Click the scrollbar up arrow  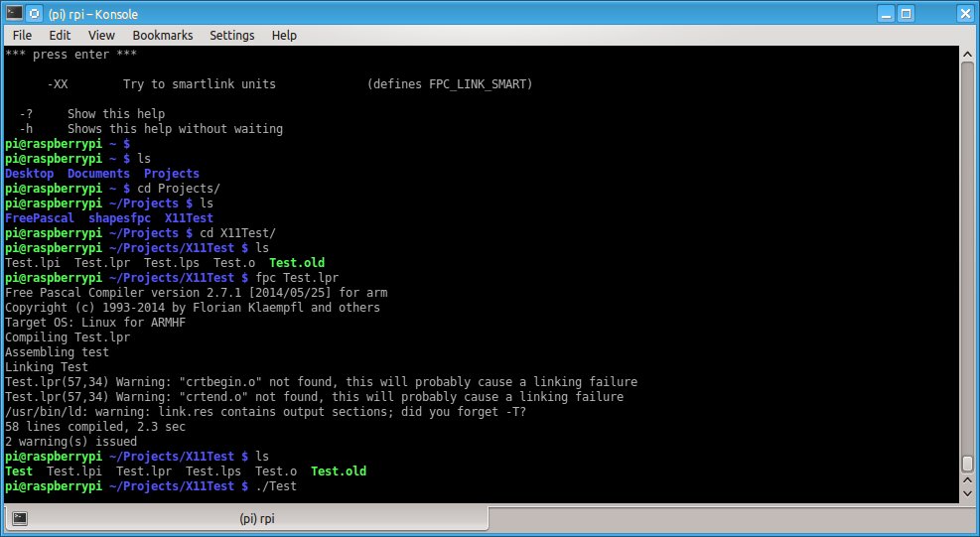(967, 54)
